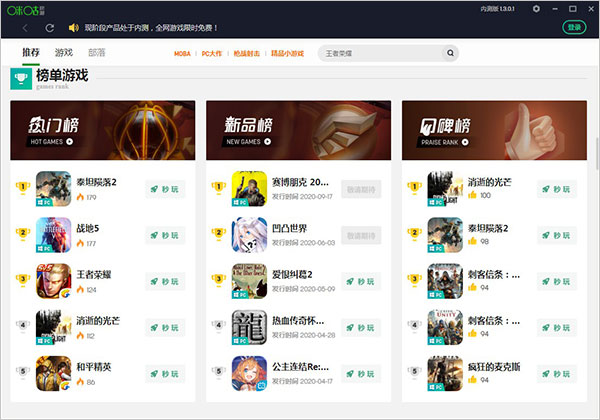Open the 战地5 game icon

pyautogui.click(x=53, y=235)
